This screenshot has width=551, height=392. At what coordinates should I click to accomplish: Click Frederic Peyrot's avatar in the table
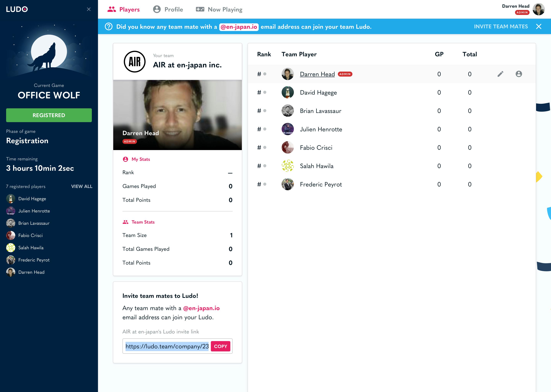(x=288, y=184)
